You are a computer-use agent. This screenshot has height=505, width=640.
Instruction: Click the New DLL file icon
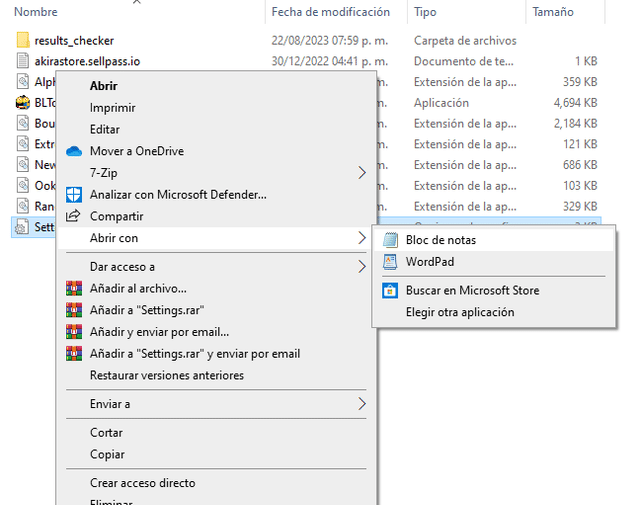click(23, 165)
